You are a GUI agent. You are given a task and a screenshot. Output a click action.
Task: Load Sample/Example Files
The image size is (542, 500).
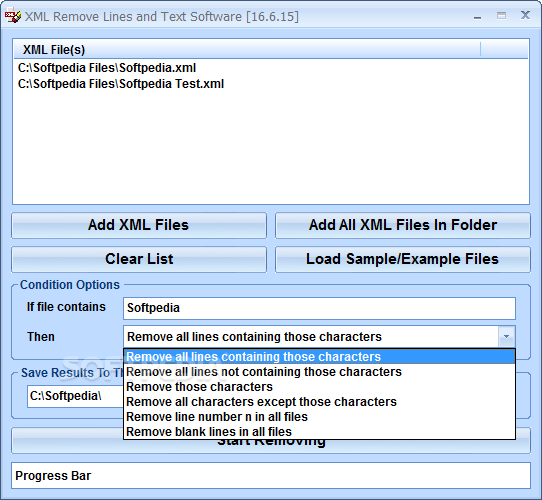(403, 259)
